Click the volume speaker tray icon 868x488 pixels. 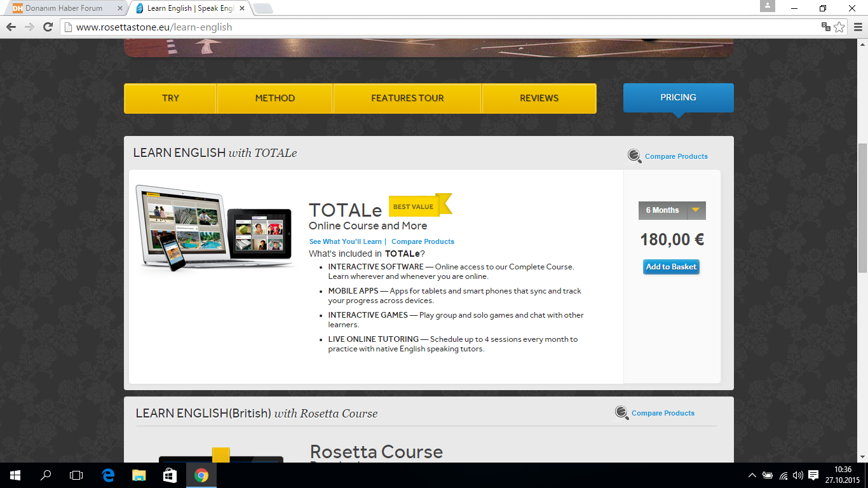click(x=798, y=475)
